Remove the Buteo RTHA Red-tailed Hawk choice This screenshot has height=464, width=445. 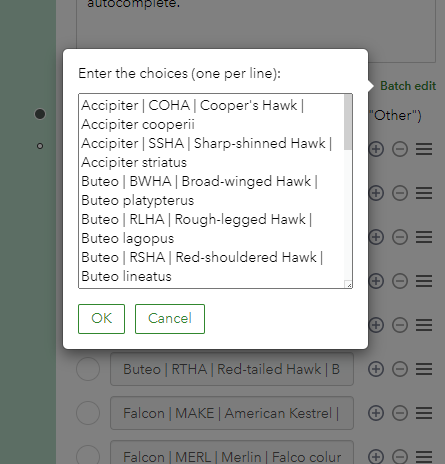click(x=400, y=369)
